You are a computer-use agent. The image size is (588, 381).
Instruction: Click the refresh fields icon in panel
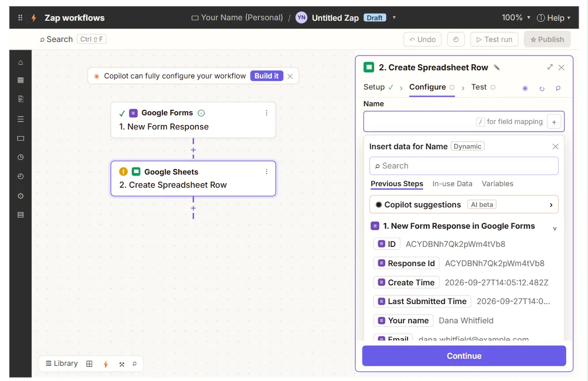click(542, 89)
